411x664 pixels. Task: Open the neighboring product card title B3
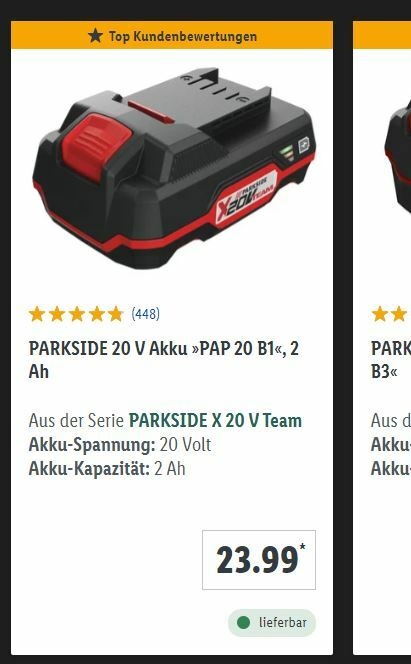[x=391, y=360]
